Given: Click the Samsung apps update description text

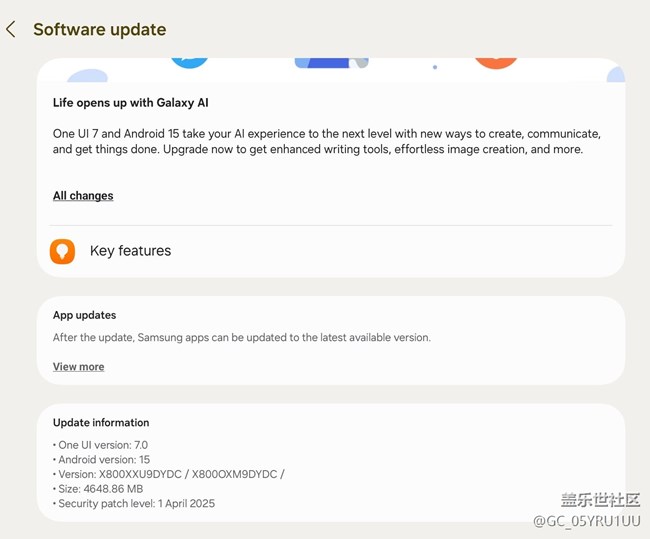Looking at the screenshot, I should point(241,338).
